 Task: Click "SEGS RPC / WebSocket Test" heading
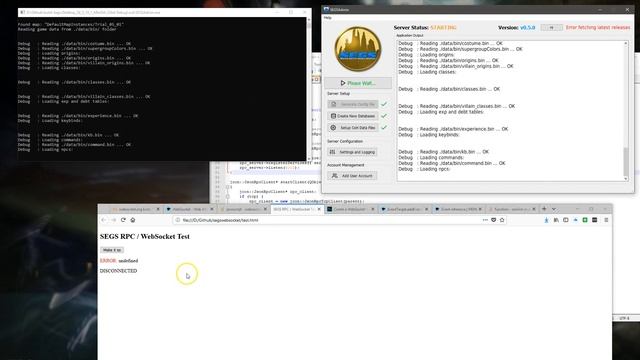click(144, 236)
